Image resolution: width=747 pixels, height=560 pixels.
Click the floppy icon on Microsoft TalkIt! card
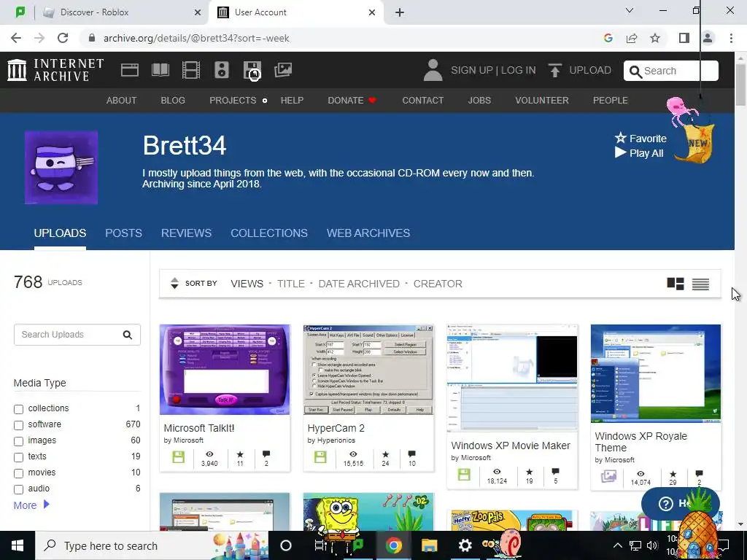[x=178, y=457]
